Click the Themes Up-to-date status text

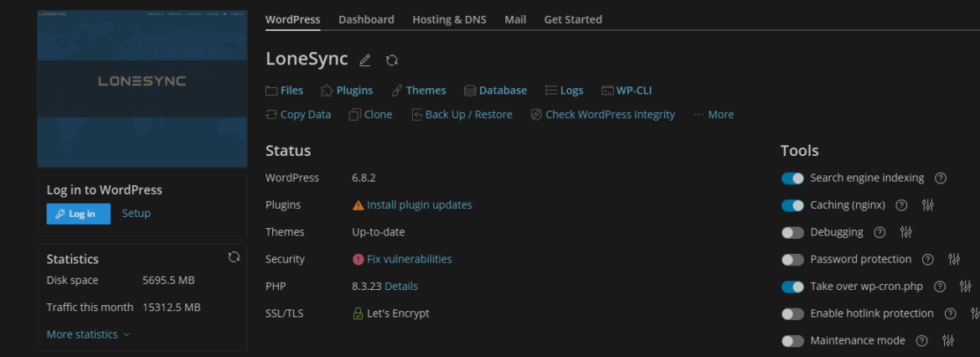pos(379,232)
